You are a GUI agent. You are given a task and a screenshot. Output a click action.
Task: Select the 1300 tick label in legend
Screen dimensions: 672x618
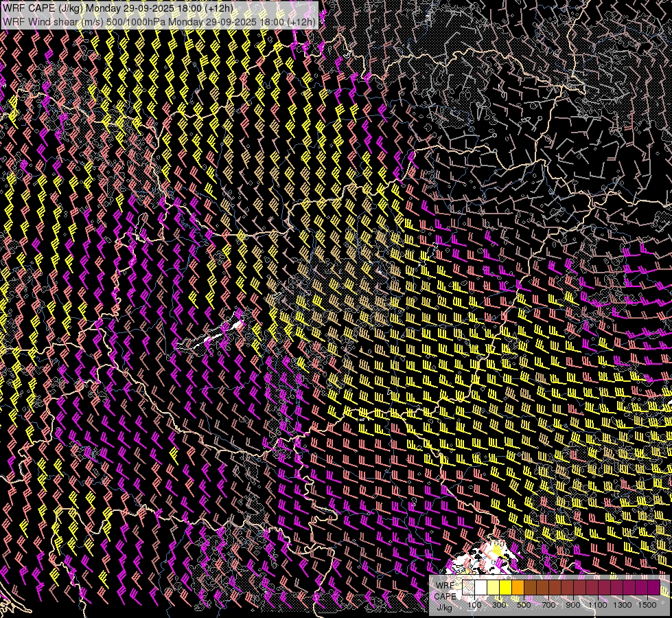tap(622, 605)
